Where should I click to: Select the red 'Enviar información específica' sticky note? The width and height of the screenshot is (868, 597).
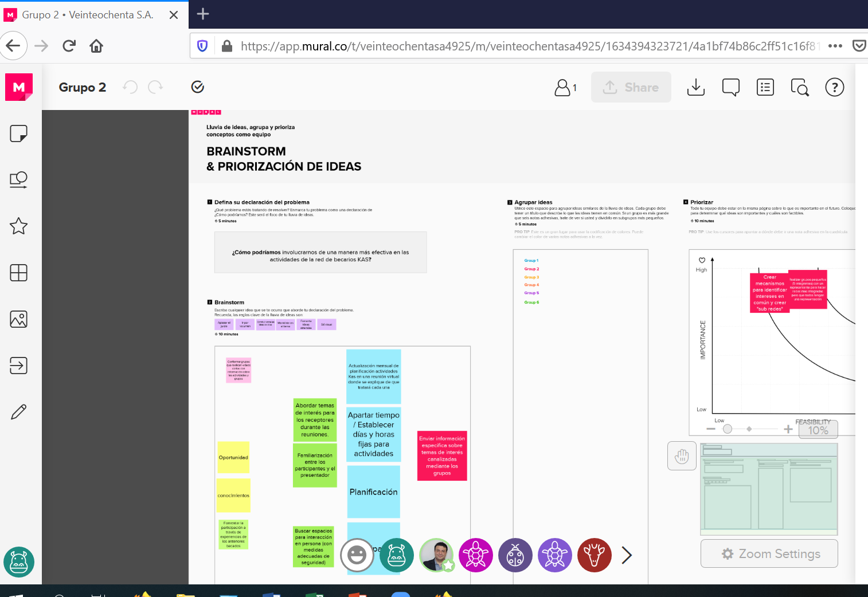442,455
